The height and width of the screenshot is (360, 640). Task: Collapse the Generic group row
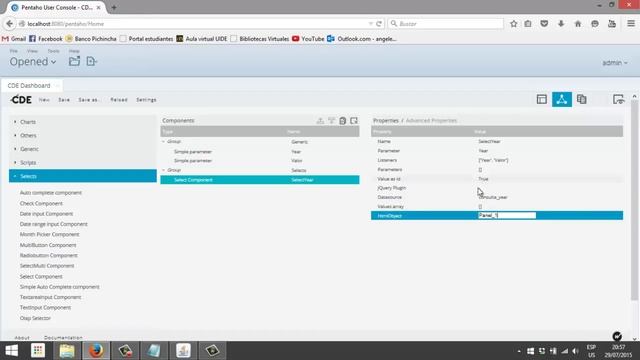pyautogui.click(x=164, y=142)
